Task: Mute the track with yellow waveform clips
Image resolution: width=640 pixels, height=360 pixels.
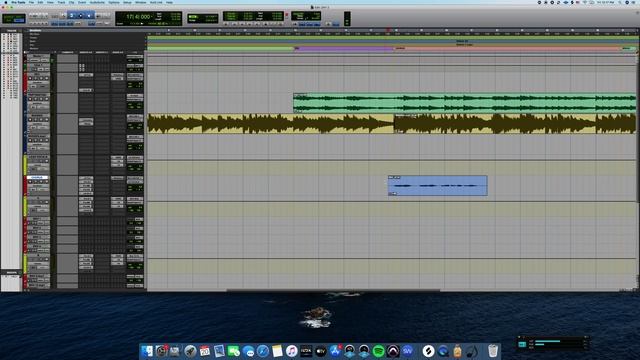Action: click(x=47, y=120)
